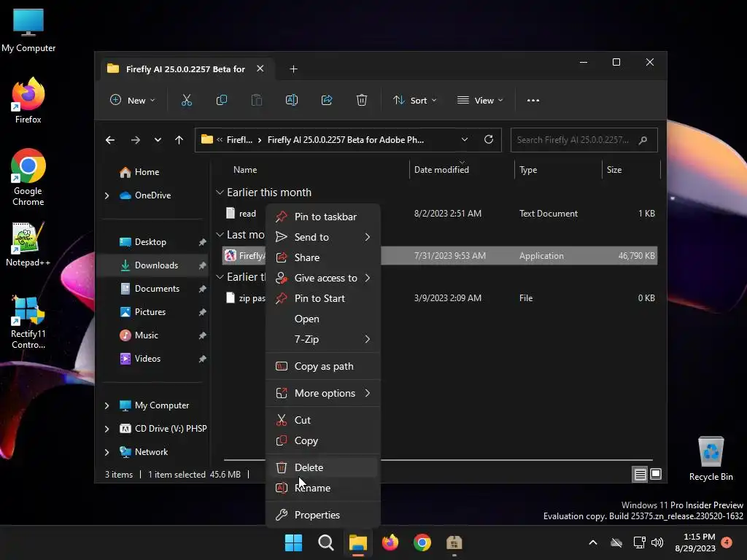Choose Pin to taskbar in context menu

click(x=323, y=217)
